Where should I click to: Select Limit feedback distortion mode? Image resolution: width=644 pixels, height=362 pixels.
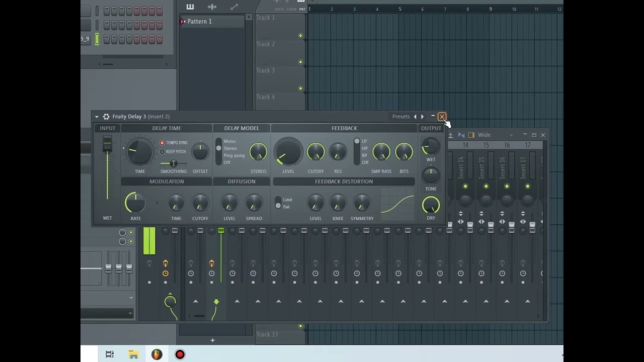[x=287, y=200]
